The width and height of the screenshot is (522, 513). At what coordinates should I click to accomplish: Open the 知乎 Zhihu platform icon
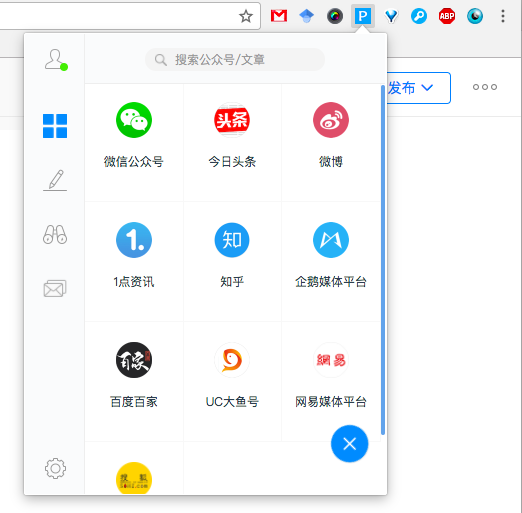click(x=232, y=240)
